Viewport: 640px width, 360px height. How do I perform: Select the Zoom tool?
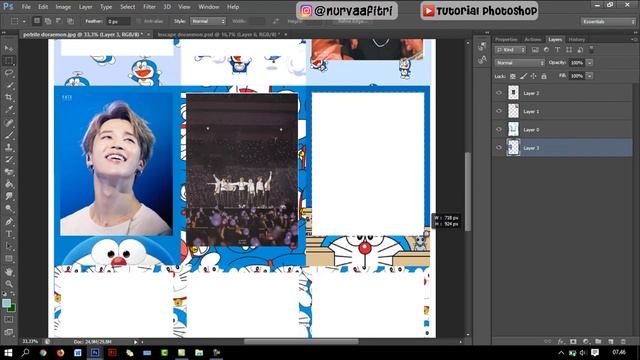pyautogui.click(x=9, y=284)
